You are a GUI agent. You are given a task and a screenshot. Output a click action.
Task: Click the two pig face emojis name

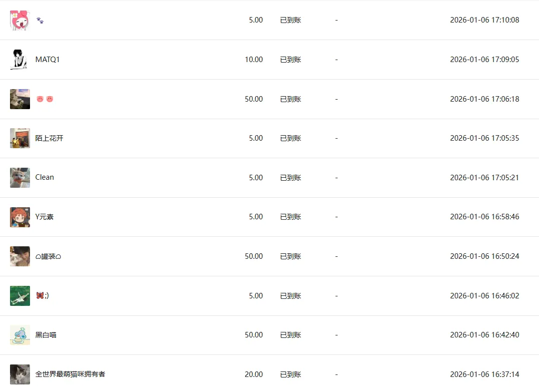(45, 99)
